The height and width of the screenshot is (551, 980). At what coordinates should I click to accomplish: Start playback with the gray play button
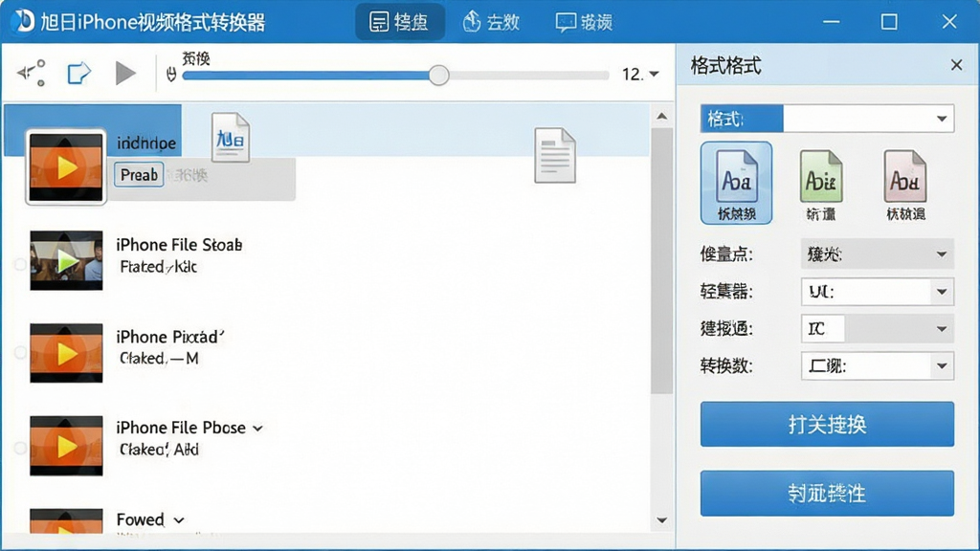click(x=125, y=73)
